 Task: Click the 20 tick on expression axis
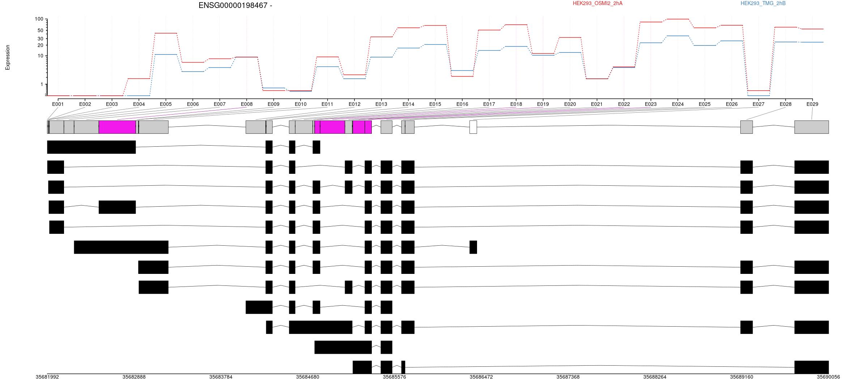click(41, 45)
